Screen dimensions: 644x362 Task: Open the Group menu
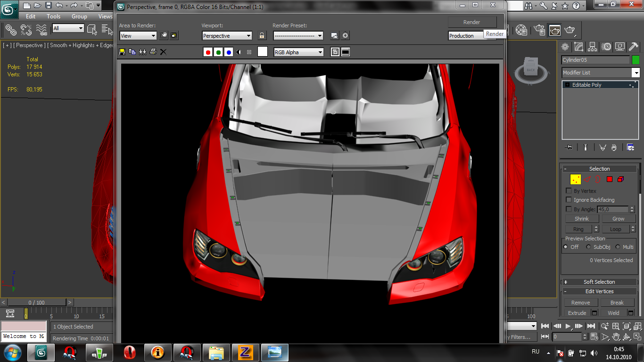79,16
